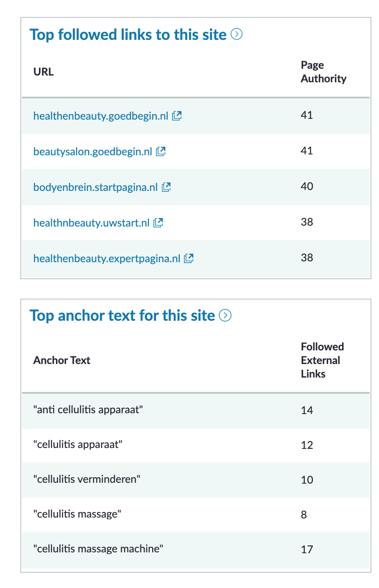Visit healthenbeauty.expertpagina.nl link
The width and height of the screenshot is (379, 588).
pos(107,258)
